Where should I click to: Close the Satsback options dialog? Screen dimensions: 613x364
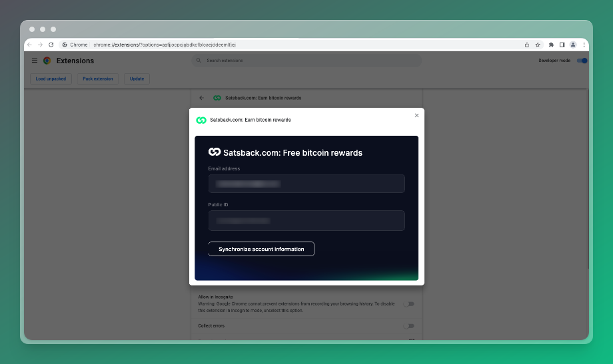pyautogui.click(x=416, y=115)
